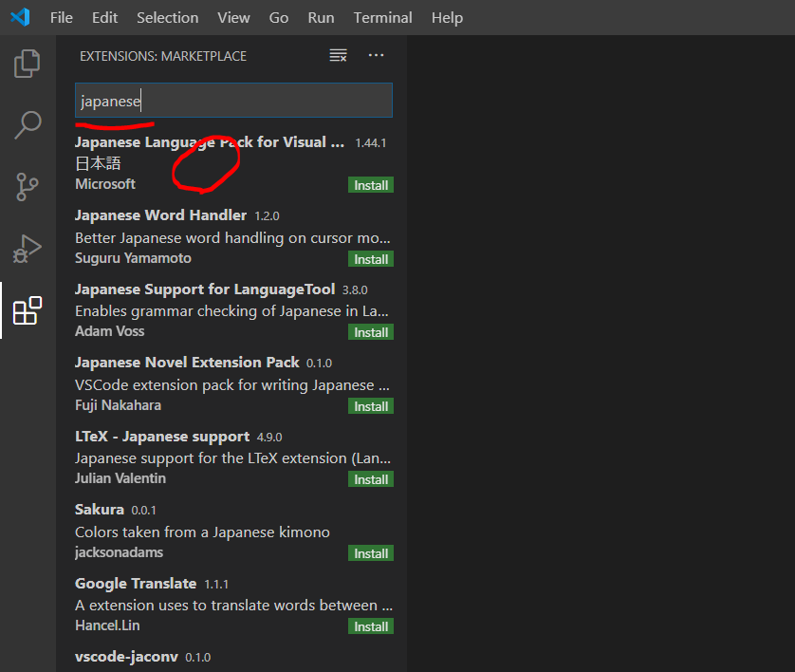Click description 'VSCode extension pack for writing Japanese'
This screenshot has width=795, height=672.
232,385
